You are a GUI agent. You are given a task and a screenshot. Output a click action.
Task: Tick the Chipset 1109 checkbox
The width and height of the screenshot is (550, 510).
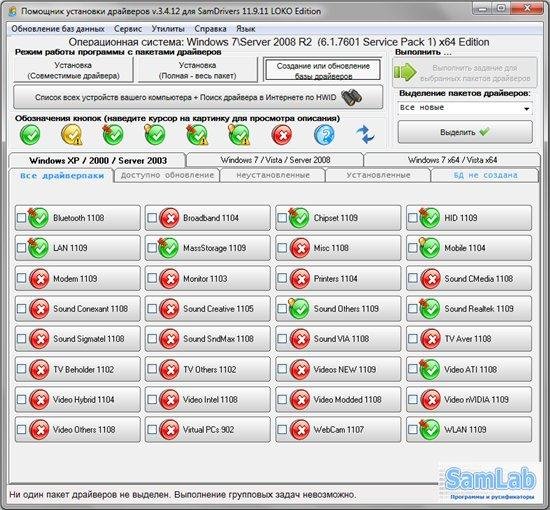click(282, 218)
